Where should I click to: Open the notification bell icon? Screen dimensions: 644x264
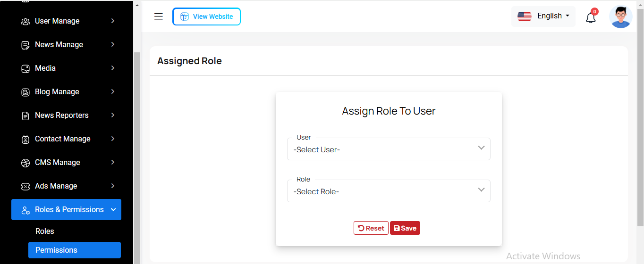point(591,18)
